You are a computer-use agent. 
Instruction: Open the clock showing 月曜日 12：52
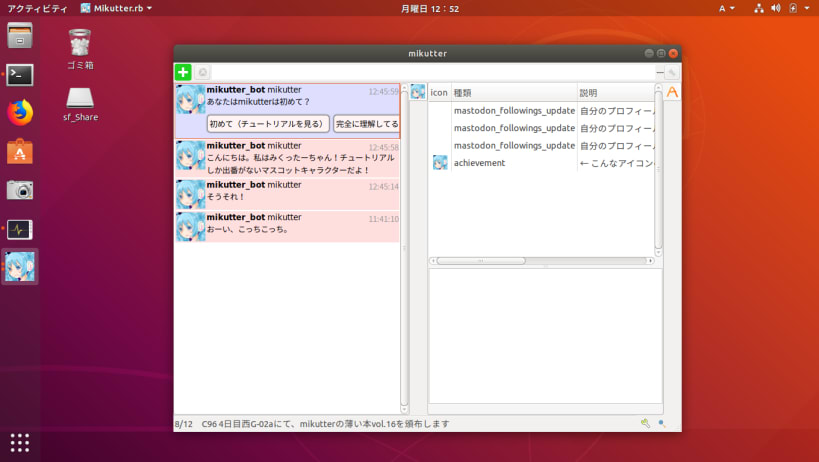[430, 8]
